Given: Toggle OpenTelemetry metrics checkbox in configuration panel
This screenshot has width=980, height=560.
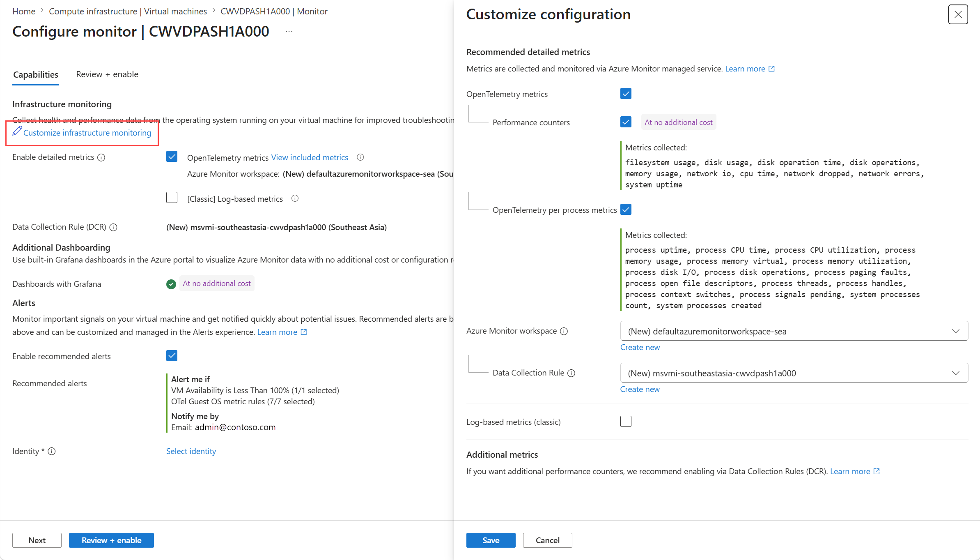Looking at the screenshot, I should [x=626, y=94].
